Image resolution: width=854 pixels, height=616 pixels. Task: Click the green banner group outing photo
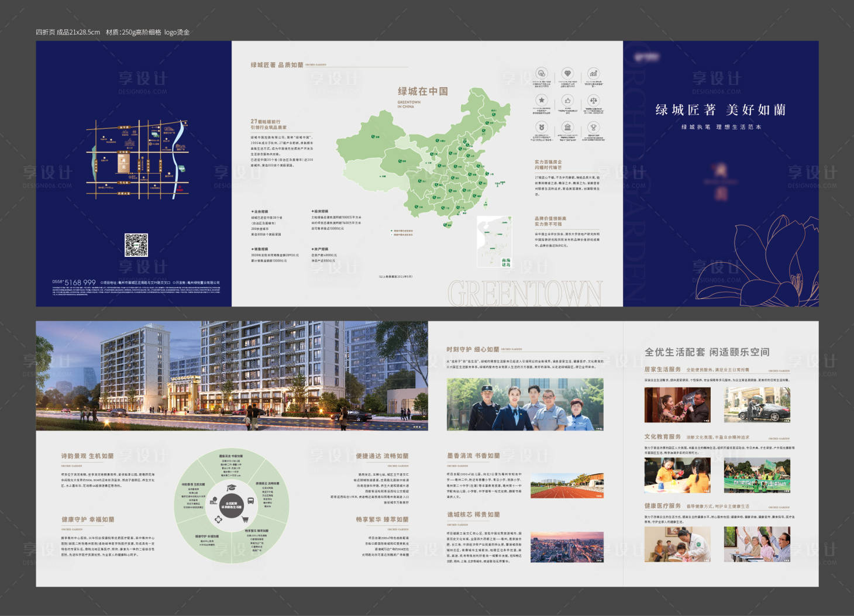point(757,476)
